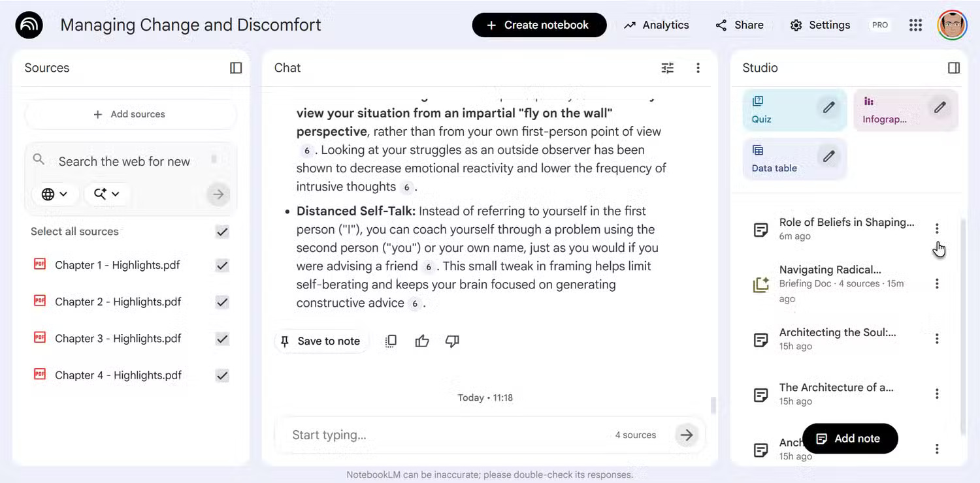This screenshot has height=483, width=980.
Task: Collapse the Sources panel
Action: [x=236, y=68]
